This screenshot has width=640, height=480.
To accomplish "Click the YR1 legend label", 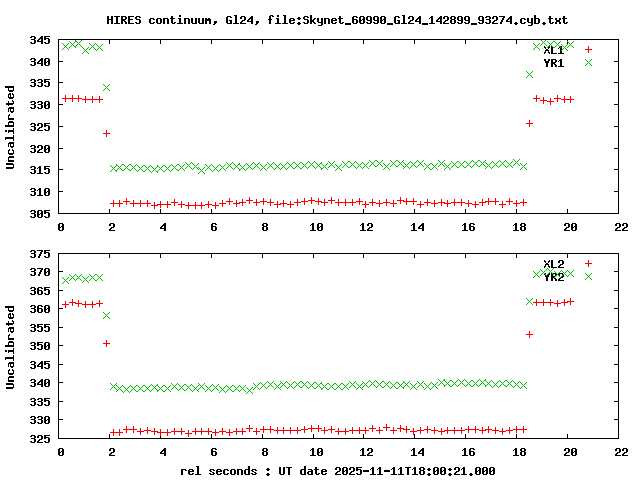I will coord(554,62).
